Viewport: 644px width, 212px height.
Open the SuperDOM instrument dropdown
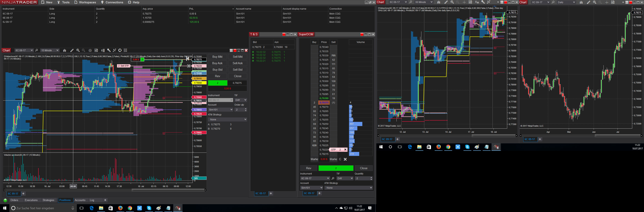click(315, 178)
